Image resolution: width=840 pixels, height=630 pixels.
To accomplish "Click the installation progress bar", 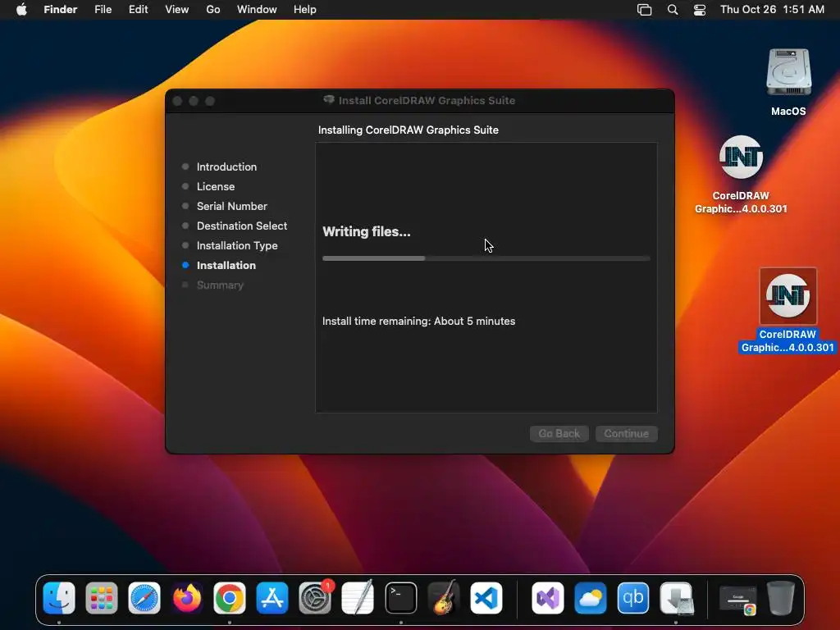I will 486,258.
